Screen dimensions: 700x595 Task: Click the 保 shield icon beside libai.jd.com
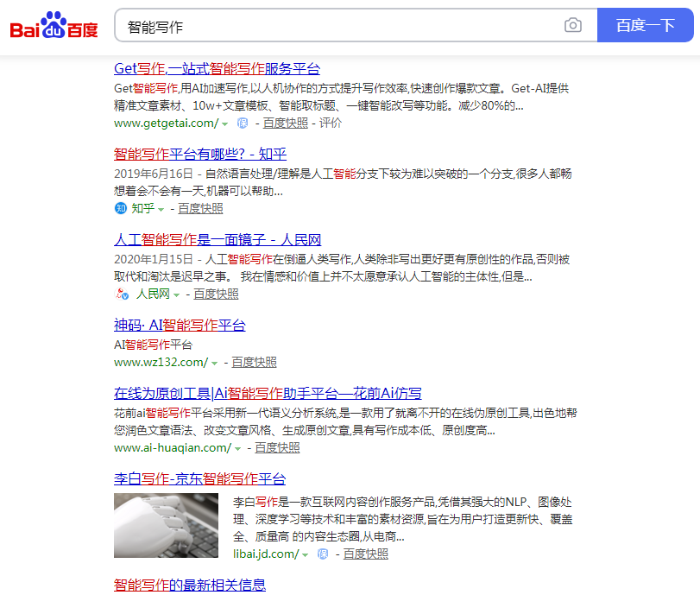click(x=323, y=554)
